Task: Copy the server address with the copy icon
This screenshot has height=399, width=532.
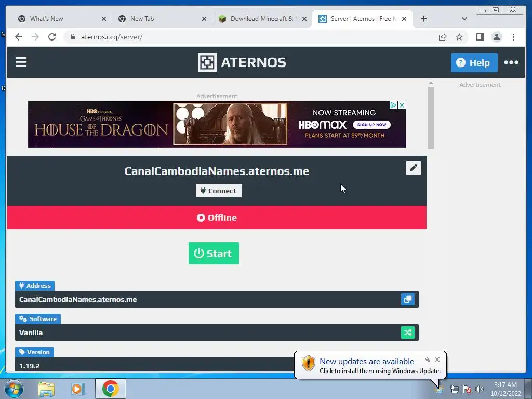Action: [407, 299]
